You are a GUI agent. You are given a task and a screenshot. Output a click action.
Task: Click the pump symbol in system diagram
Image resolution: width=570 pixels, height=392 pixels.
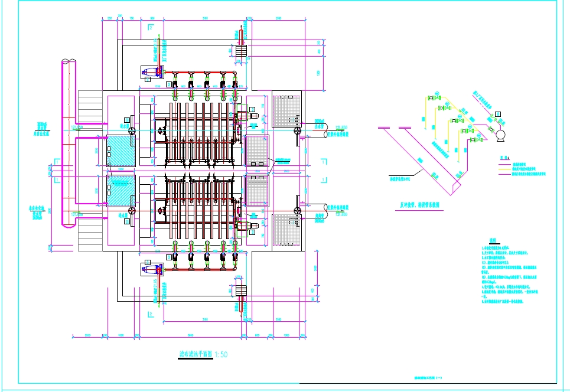501,136
